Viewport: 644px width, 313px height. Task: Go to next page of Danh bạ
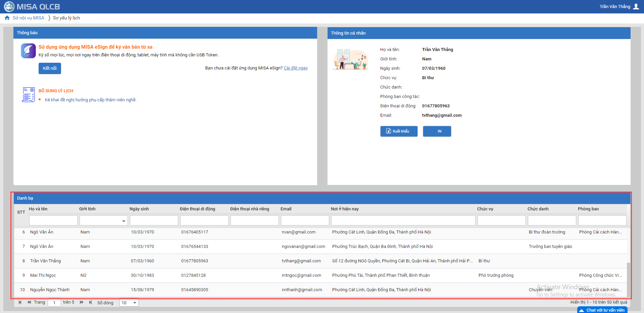[82, 302]
